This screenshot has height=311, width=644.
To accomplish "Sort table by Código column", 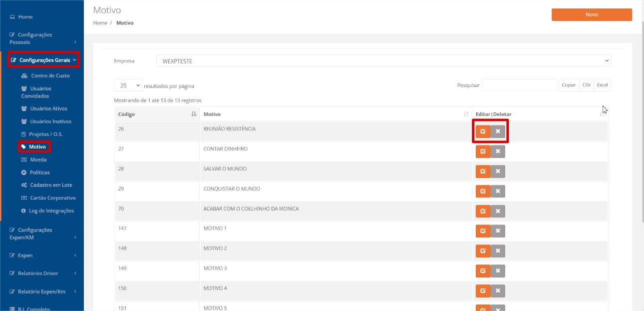I will point(157,114).
